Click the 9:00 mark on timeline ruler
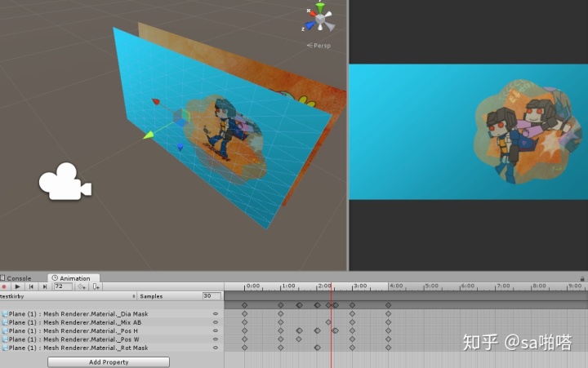The image size is (588, 368). click(x=575, y=286)
